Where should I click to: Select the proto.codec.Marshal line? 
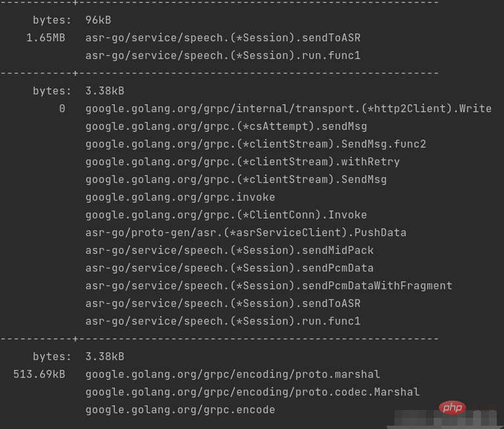coord(252,392)
